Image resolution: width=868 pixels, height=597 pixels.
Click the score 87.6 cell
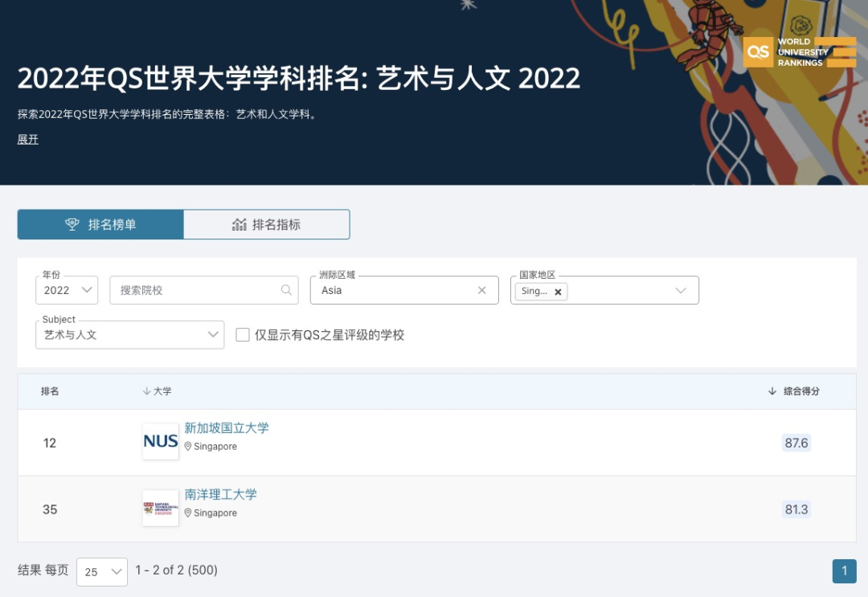tap(796, 443)
